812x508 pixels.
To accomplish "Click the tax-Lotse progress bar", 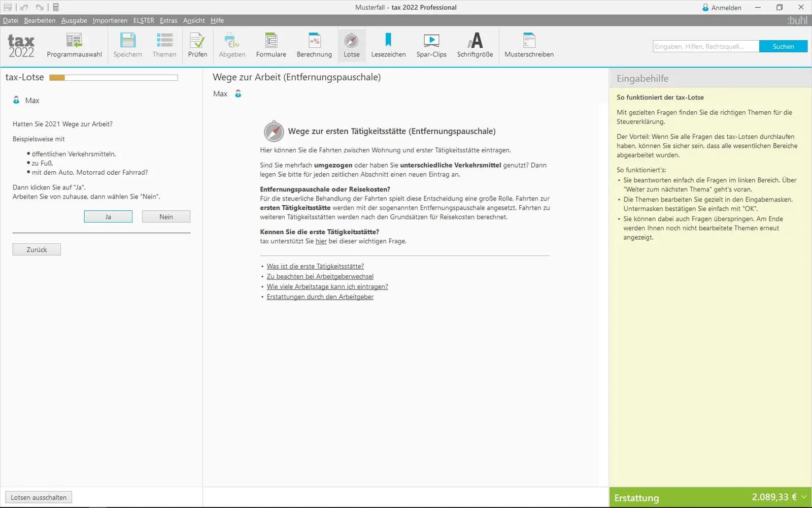I will pyautogui.click(x=113, y=78).
